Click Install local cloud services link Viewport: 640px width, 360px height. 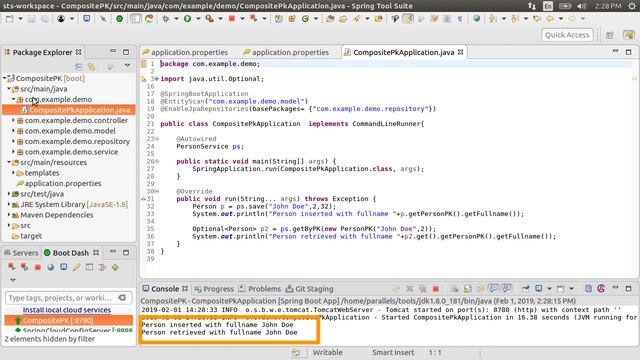67,310
